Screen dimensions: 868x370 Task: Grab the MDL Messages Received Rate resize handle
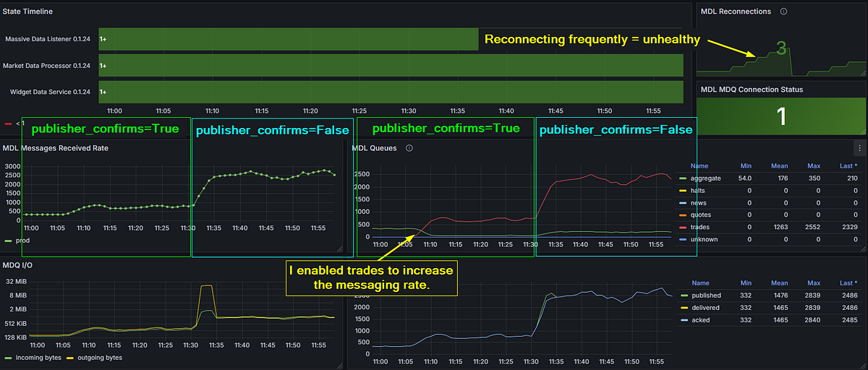(346, 254)
